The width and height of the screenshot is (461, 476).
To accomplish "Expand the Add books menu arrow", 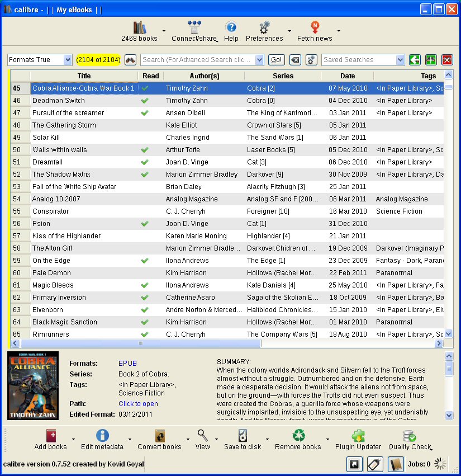I will [73, 439].
